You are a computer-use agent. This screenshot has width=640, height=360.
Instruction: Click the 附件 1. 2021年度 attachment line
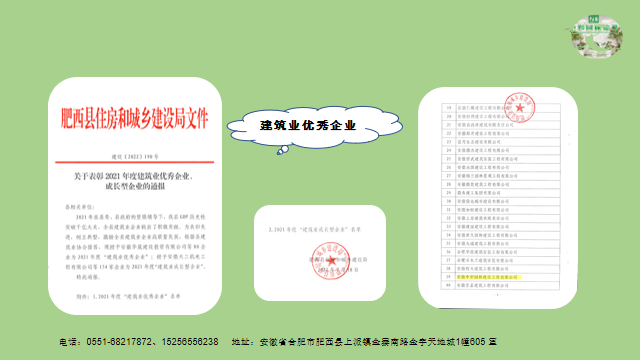click(x=128, y=296)
